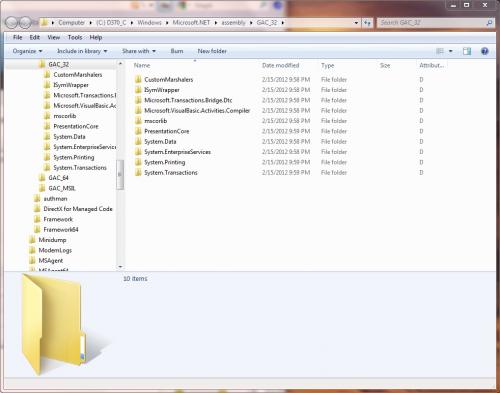
Task: Select PresentationCore in the navigation tree
Action: 76,126
